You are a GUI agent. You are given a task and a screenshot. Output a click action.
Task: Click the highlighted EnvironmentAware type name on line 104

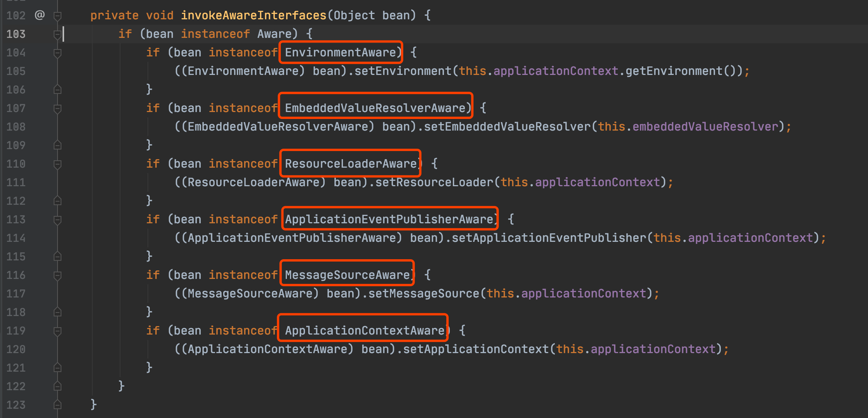340,53
